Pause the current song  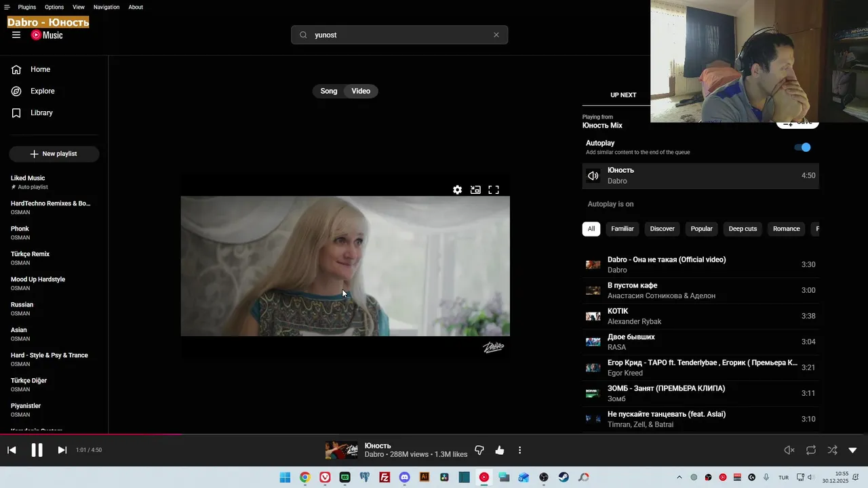37,450
